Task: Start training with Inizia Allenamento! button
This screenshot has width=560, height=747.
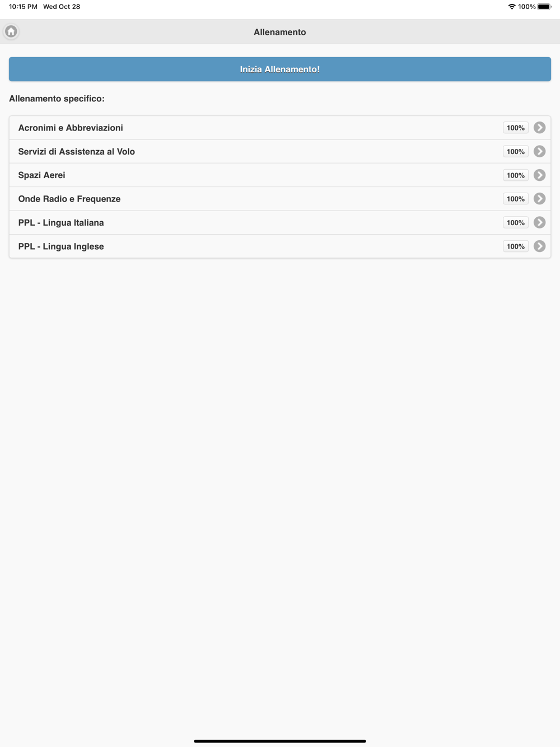Action: pyautogui.click(x=280, y=69)
